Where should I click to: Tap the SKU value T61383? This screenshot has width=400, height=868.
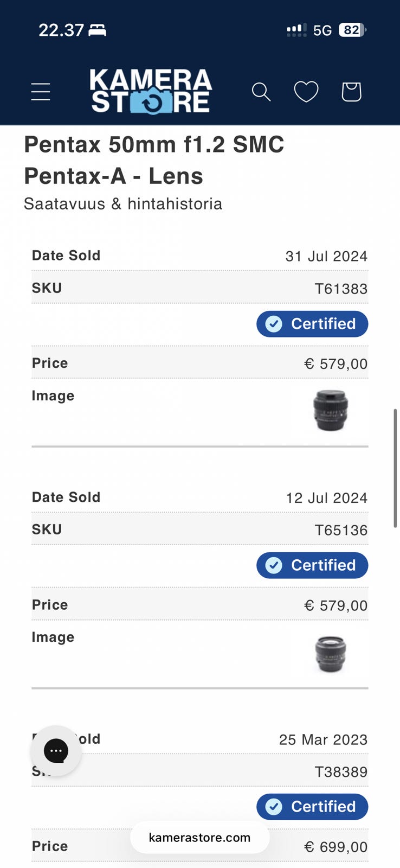click(341, 289)
